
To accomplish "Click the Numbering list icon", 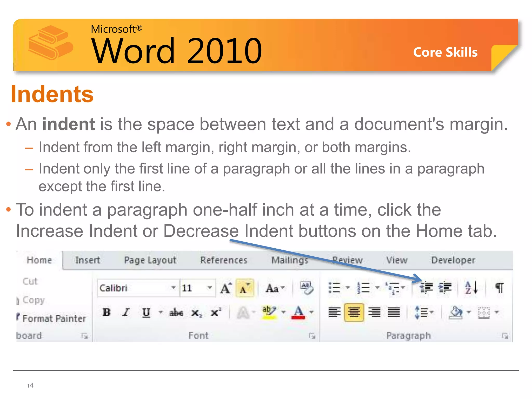I will [363, 288].
